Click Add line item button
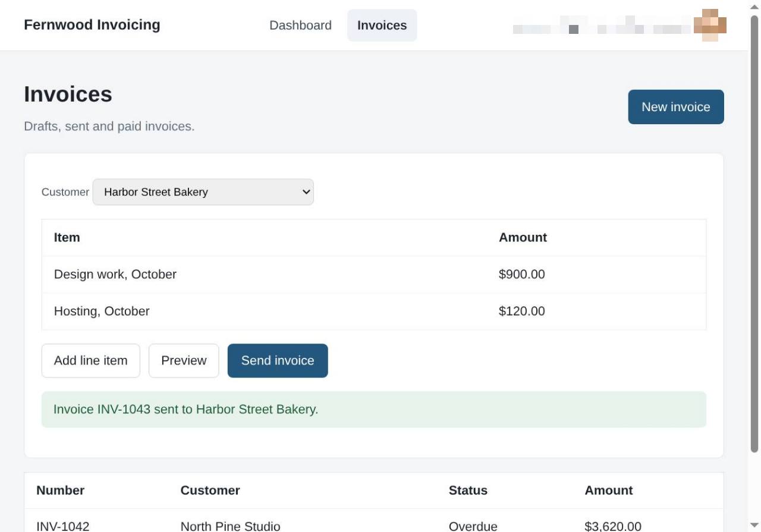This screenshot has width=761, height=532. tap(91, 361)
